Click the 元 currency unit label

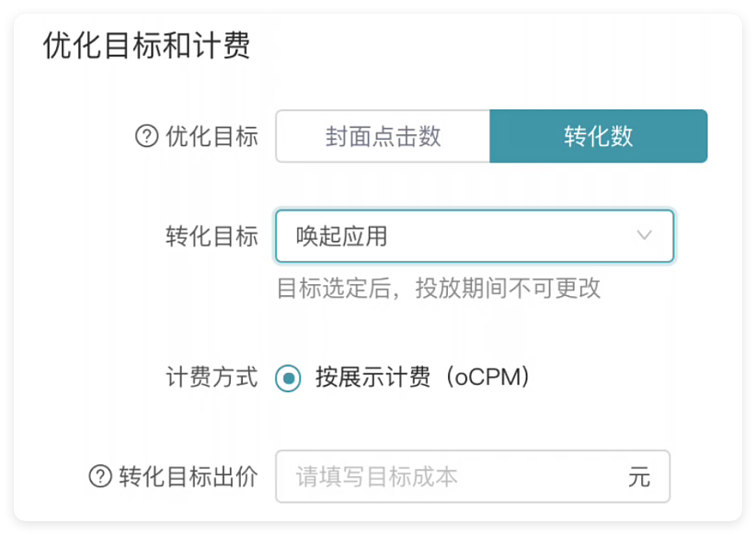point(641,476)
